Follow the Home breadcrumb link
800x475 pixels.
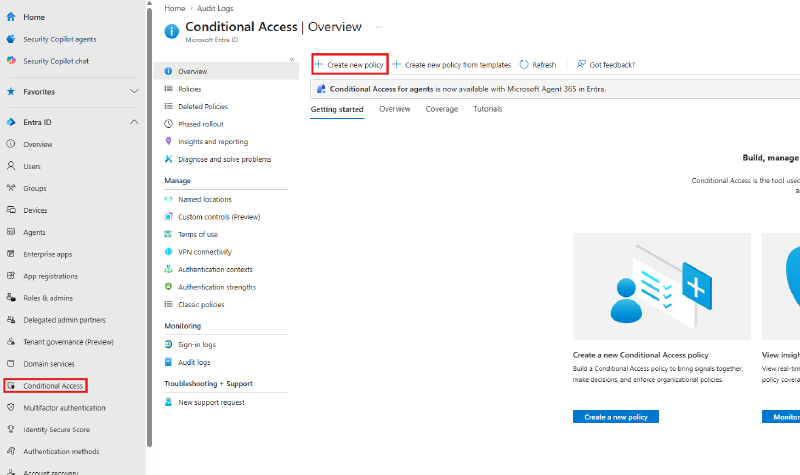tap(174, 8)
